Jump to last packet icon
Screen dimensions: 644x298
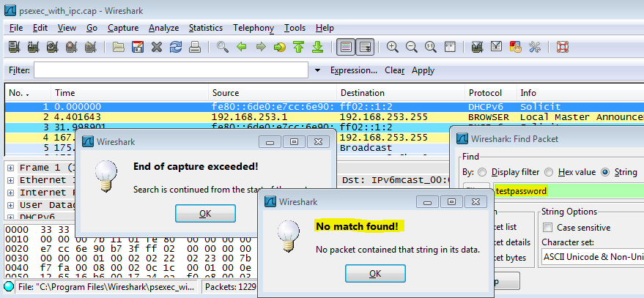pyautogui.click(x=317, y=47)
